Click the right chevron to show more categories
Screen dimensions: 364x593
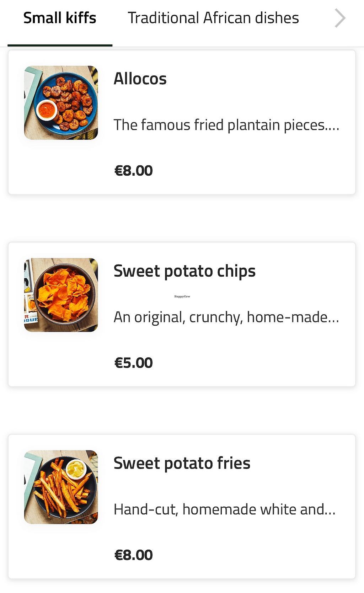340,18
